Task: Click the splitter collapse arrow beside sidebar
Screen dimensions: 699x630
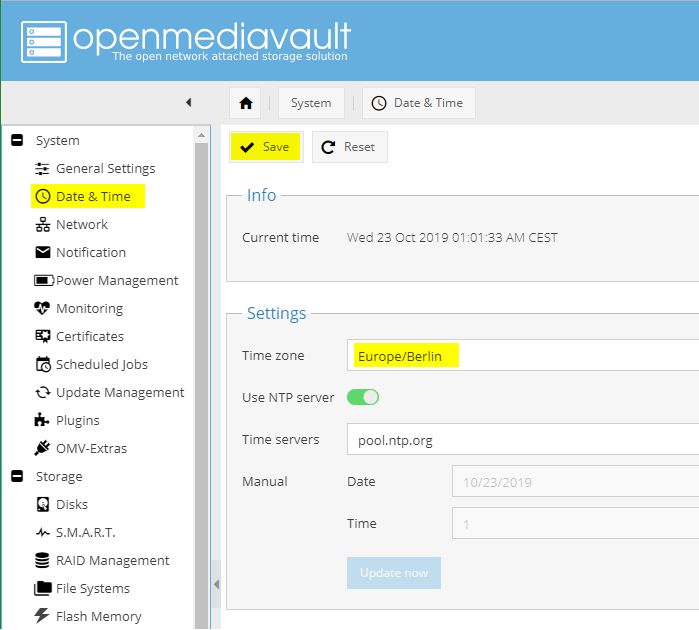Action: [x=216, y=584]
